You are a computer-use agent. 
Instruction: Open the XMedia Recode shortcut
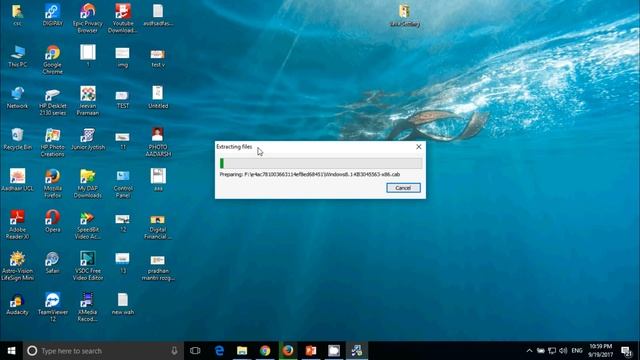coord(88,307)
